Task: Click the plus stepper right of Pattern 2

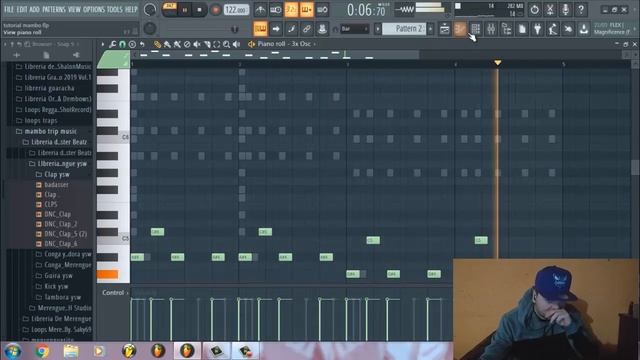Action: pyautogui.click(x=430, y=29)
